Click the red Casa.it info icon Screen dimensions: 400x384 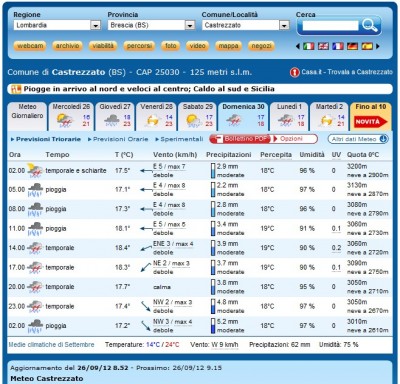[295, 72]
